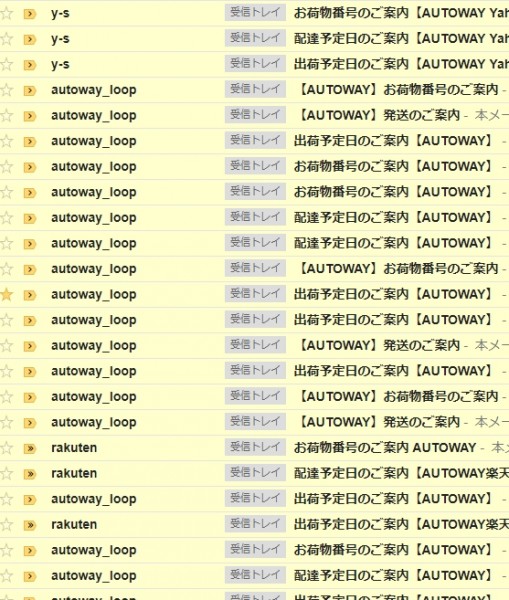509x600 pixels.
Task: Toggle the star on the y-s 出荷予定日 email
Action: click(x=7, y=65)
